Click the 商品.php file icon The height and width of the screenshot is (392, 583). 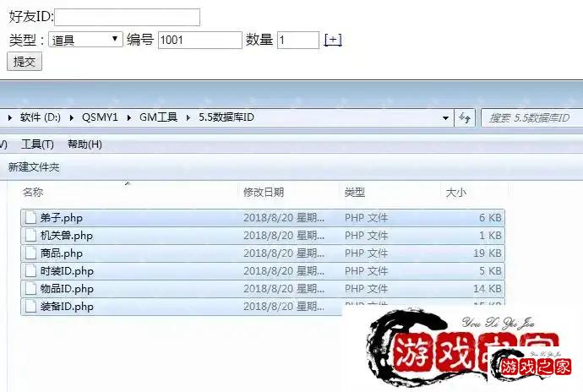click(x=30, y=253)
